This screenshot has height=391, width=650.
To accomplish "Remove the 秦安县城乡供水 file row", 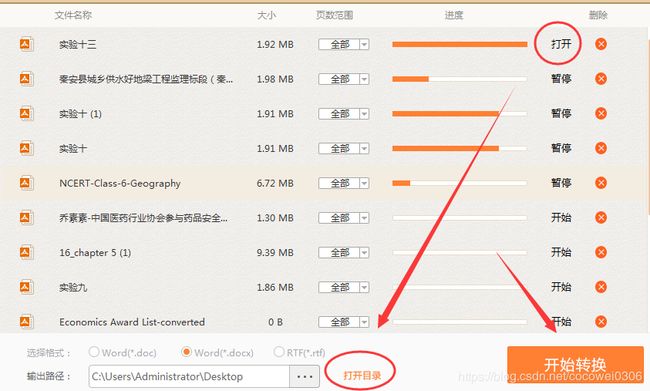I will tap(601, 79).
